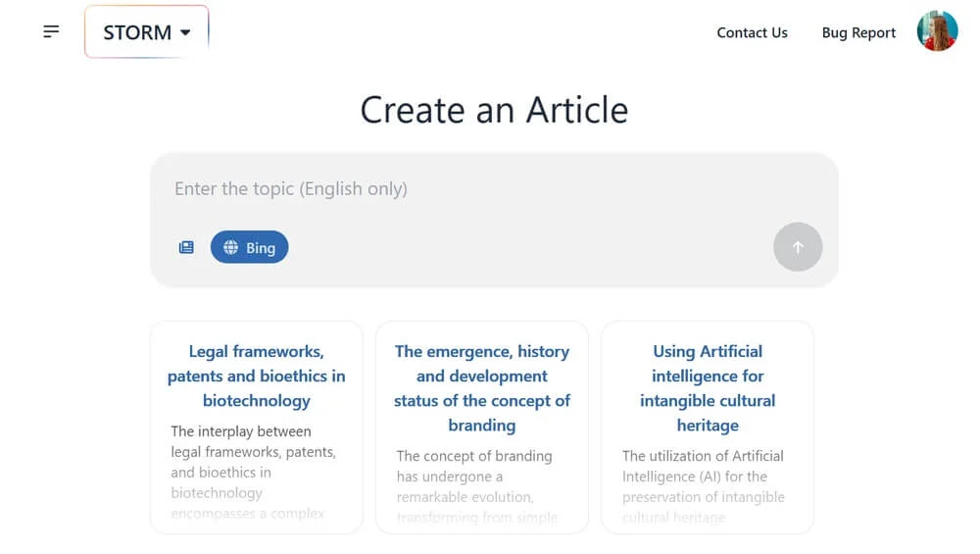This screenshot has width=980, height=554.
Task: Click the 'Create an Article' heading
Action: [x=494, y=110]
